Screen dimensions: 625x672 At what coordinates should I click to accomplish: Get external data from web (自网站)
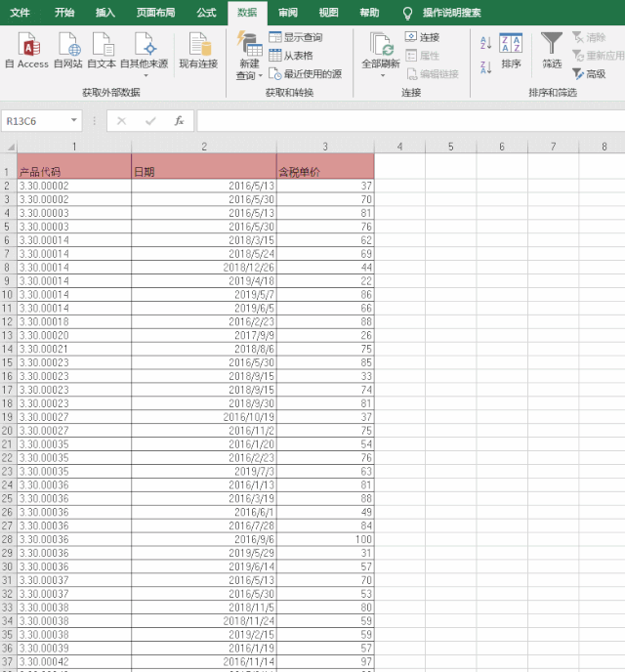(x=68, y=51)
